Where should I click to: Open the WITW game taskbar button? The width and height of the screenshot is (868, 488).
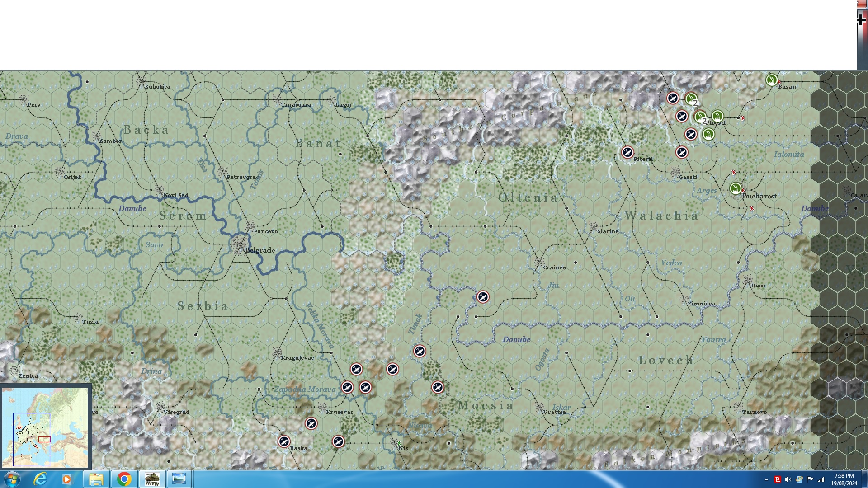[152, 479]
